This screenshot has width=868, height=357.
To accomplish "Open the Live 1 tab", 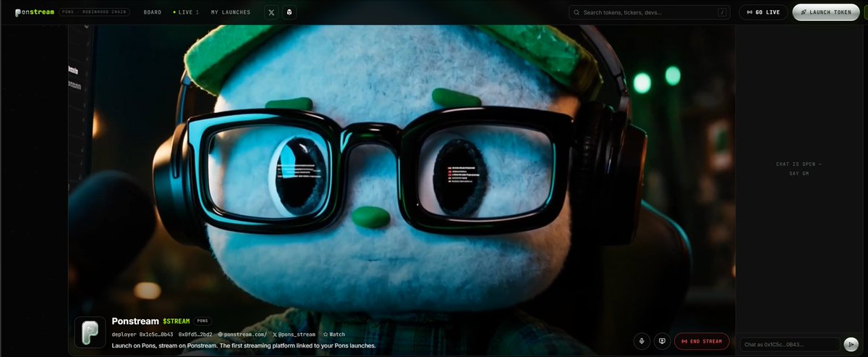I will pos(187,12).
